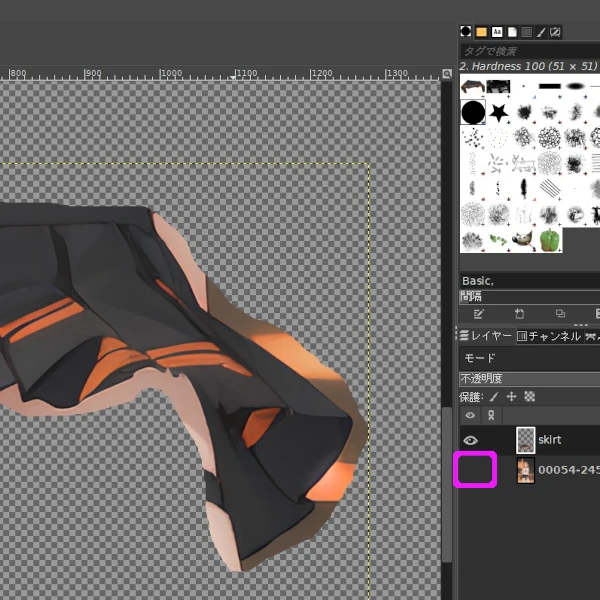600x600 pixels.
Task: Click the タグで検索 tag search field
Action: [530, 51]
